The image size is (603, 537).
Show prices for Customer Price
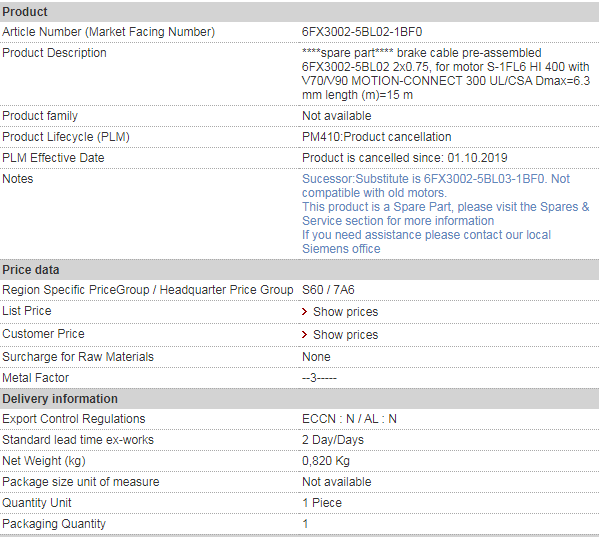pyautogui.click(x=345, y=335)
